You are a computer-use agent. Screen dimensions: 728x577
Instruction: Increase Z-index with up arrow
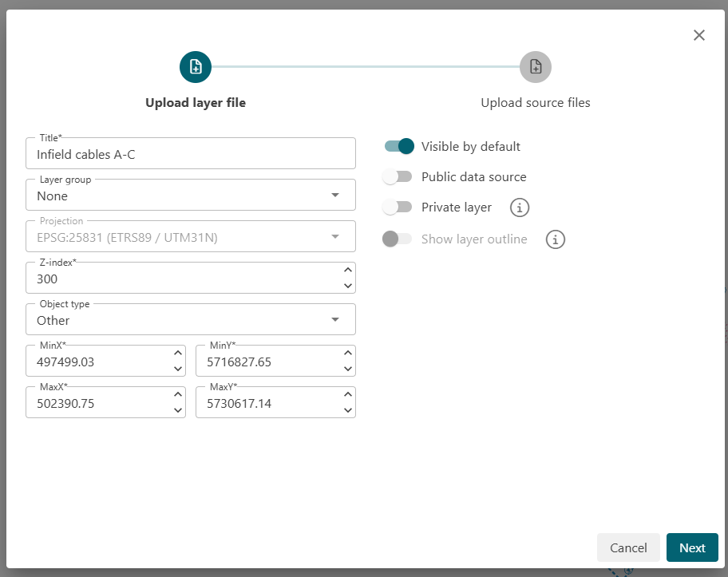[x=348, y=270]
